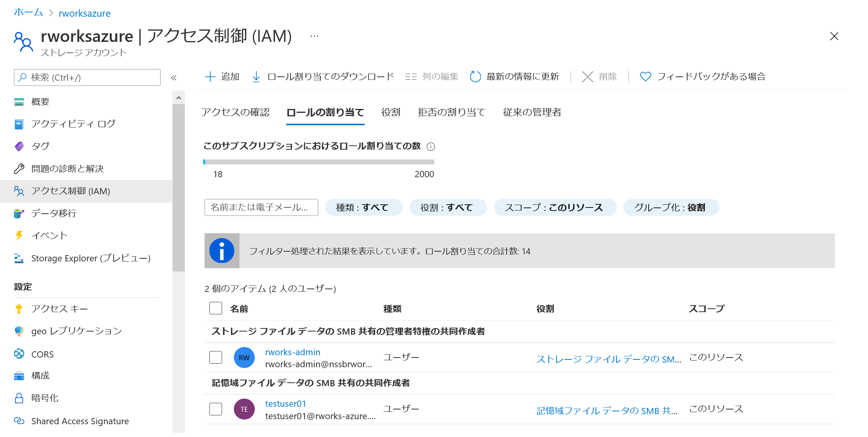Select アクセス制御 (IAM) sidebar icon
Image resolution: width=868 pixels, height=437 pixels.
coord(19,191)
